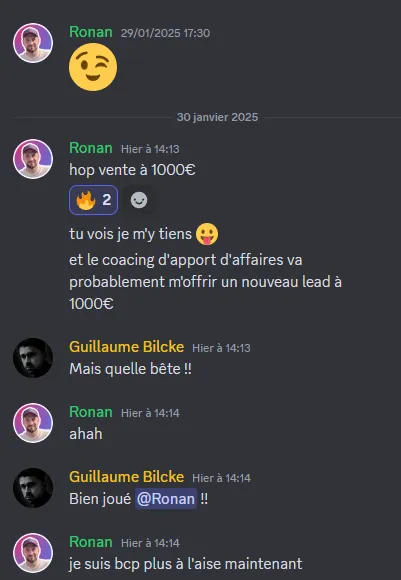Click the message "hop vente à 1000€"
Screen dimensions: 401x580
pyautogui.click(x=132, y=170)
